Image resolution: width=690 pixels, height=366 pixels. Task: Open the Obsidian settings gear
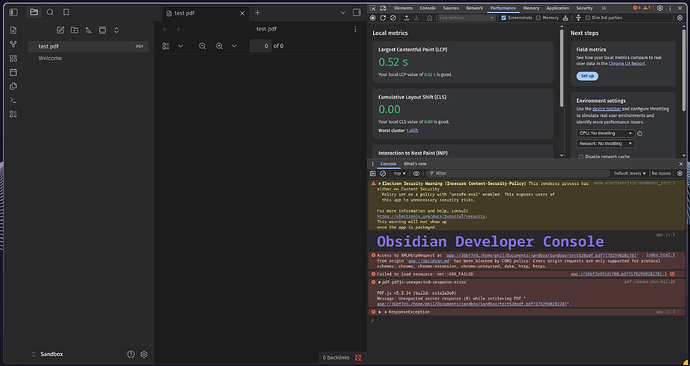click(x=144, y=354)
